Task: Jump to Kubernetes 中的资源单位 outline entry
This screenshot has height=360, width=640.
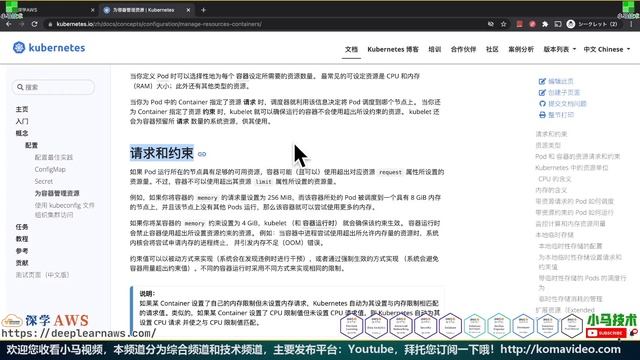Action: 571,167
